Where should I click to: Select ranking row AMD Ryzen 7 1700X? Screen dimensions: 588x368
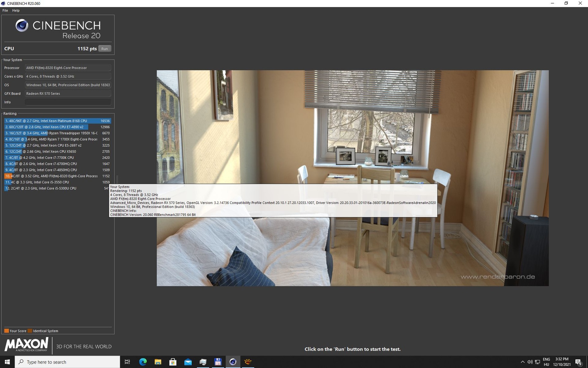tap(58, 139)
